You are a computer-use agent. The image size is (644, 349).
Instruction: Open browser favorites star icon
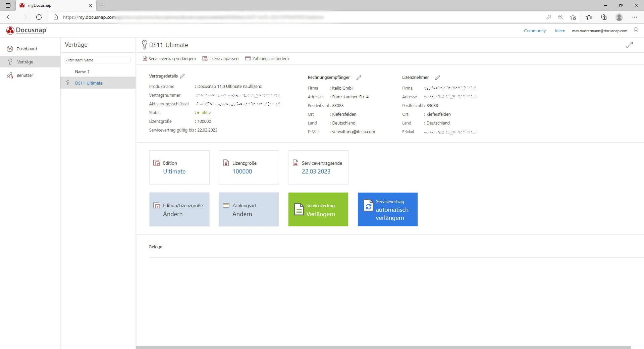pyautogui.click(x=589, y=17)
